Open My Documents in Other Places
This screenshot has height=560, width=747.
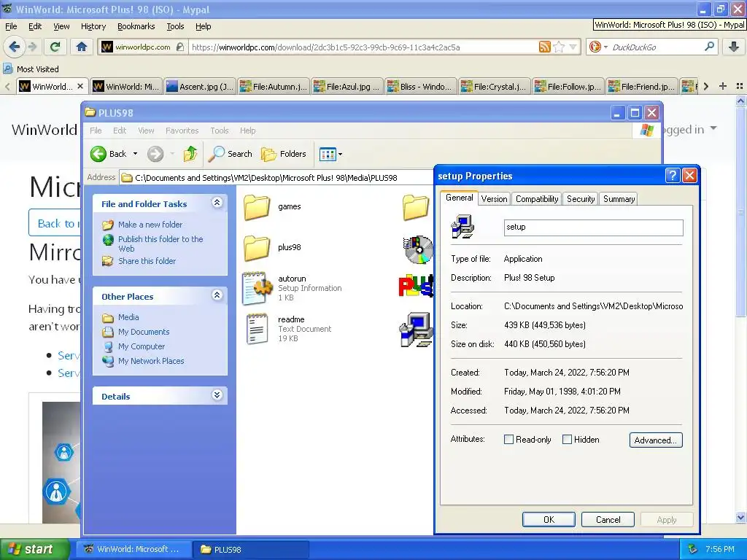144,332
